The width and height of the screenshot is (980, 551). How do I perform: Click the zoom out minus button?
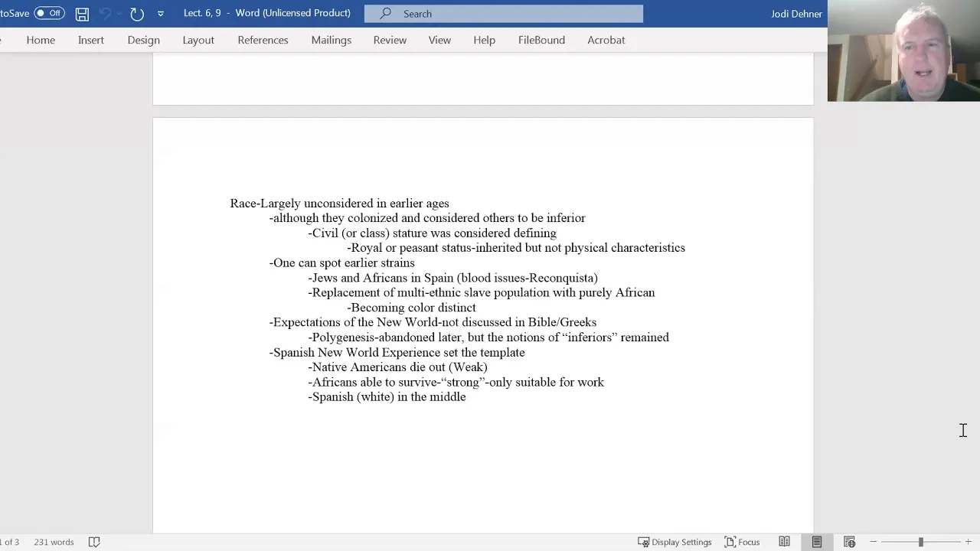click(x=873, y=542)
